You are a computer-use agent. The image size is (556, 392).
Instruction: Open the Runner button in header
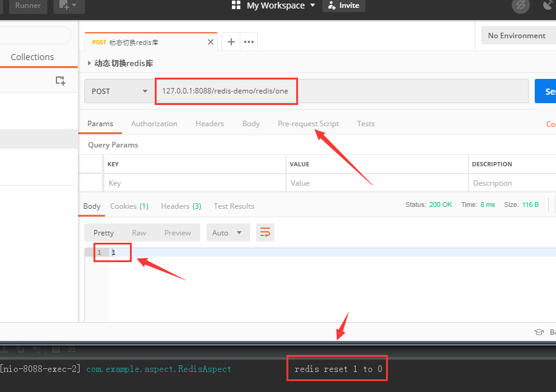(x=28, y=5)
